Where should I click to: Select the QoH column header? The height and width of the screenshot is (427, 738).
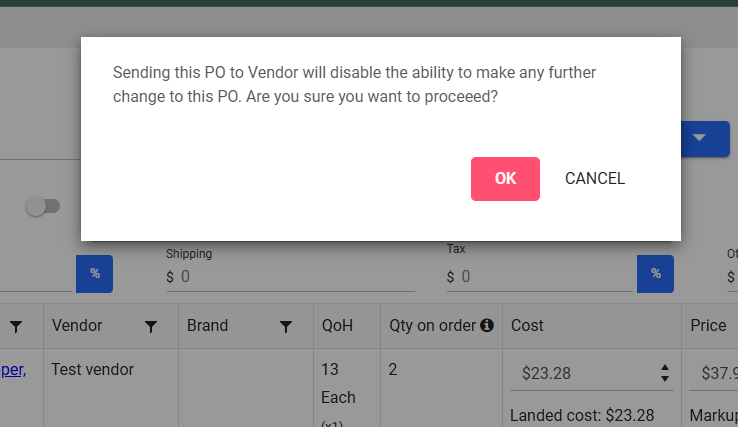[337, 325]
